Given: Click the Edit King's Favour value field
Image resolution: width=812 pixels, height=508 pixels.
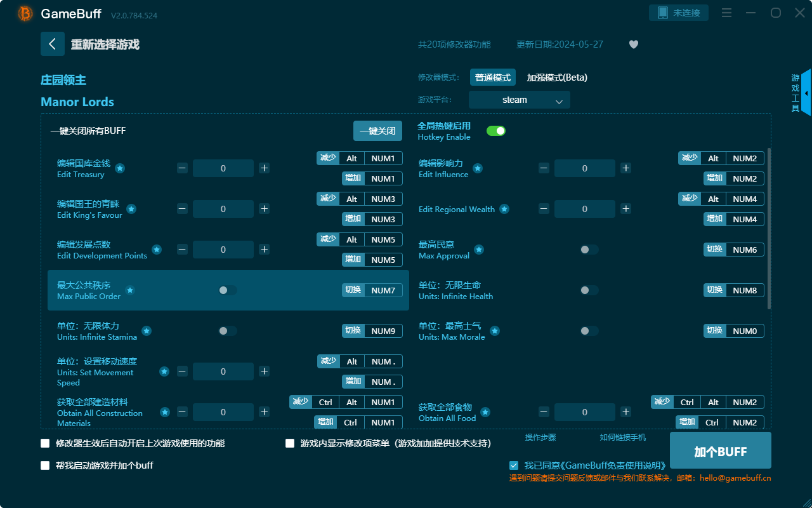Looking at the screenshot, I should (x=223, y=209).
